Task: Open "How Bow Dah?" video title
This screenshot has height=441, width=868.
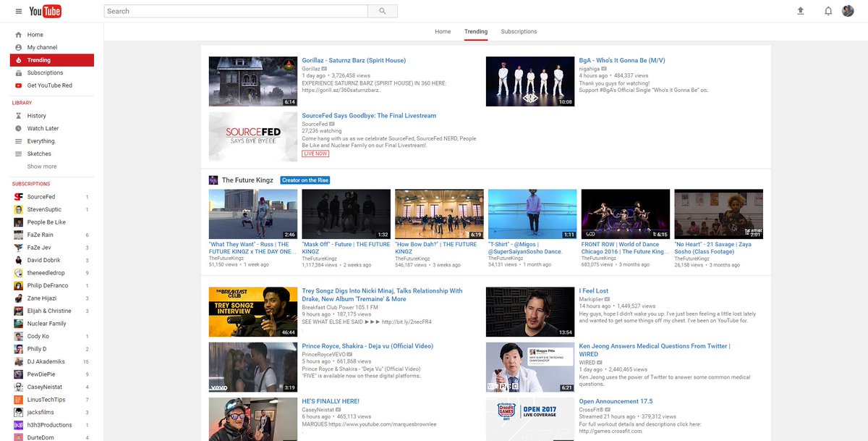Action: 436,248
